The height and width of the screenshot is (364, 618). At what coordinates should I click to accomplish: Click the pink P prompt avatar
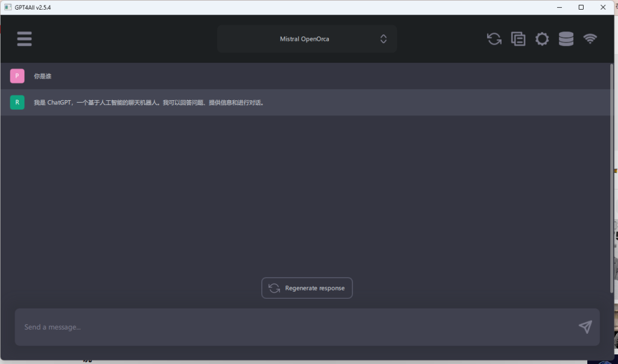click(x=17, y=76)
